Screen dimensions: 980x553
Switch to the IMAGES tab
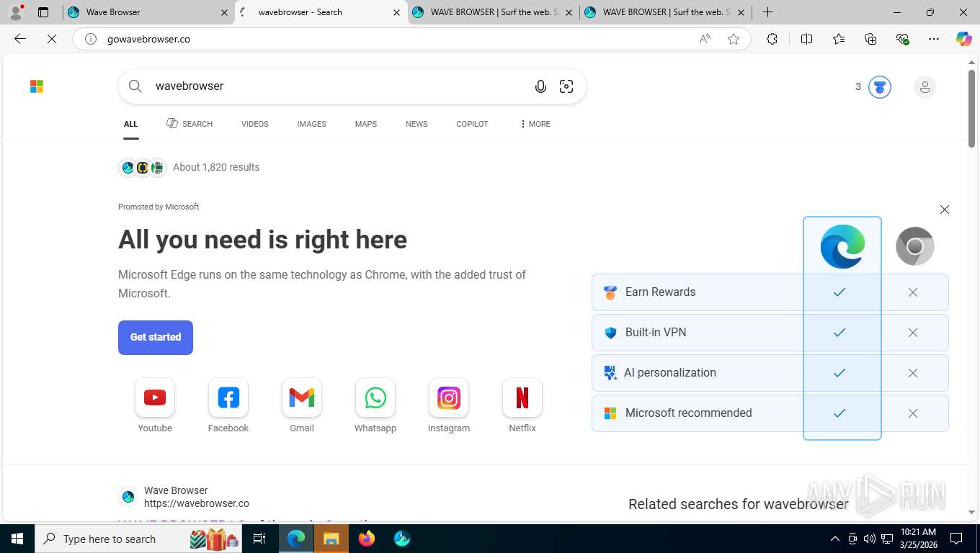[311, 124]
